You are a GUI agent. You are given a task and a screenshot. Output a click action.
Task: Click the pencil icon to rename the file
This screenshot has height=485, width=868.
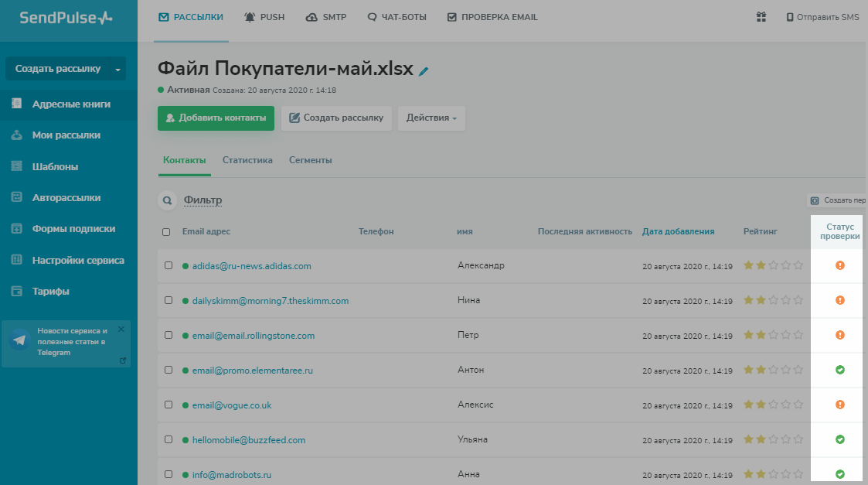(424, 71)
